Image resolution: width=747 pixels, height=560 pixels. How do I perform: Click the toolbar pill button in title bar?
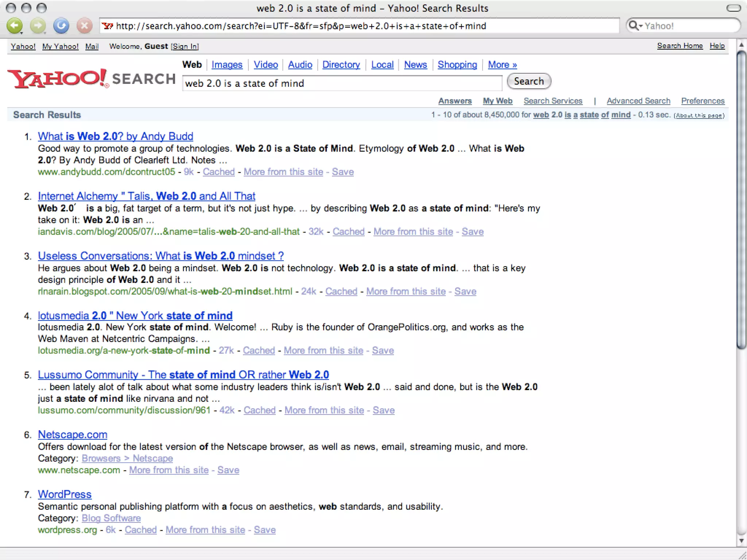click(x=734, y=8)
